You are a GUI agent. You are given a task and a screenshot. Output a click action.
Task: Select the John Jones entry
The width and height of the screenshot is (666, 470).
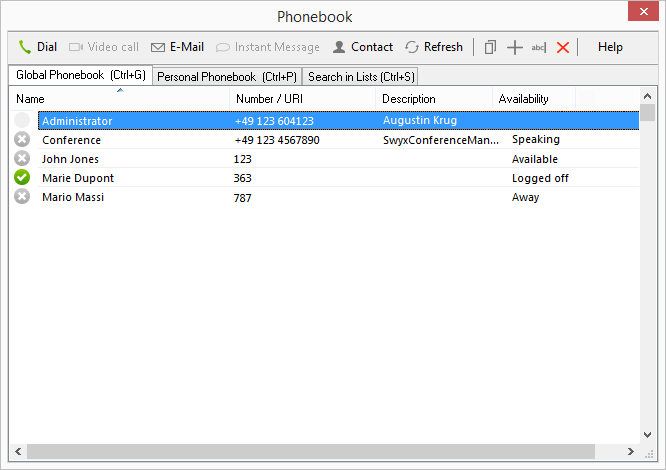coord(70,159)
